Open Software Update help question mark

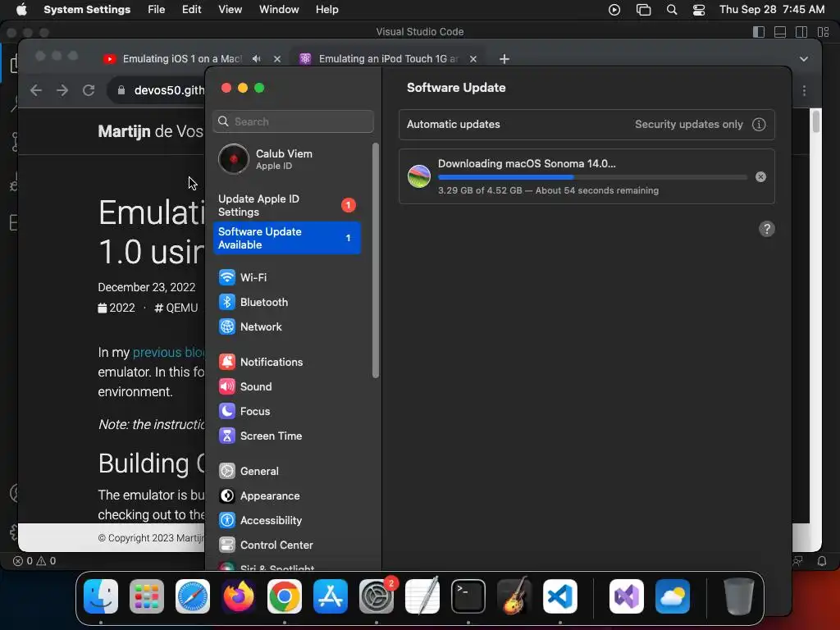click(x=767, y=229)
